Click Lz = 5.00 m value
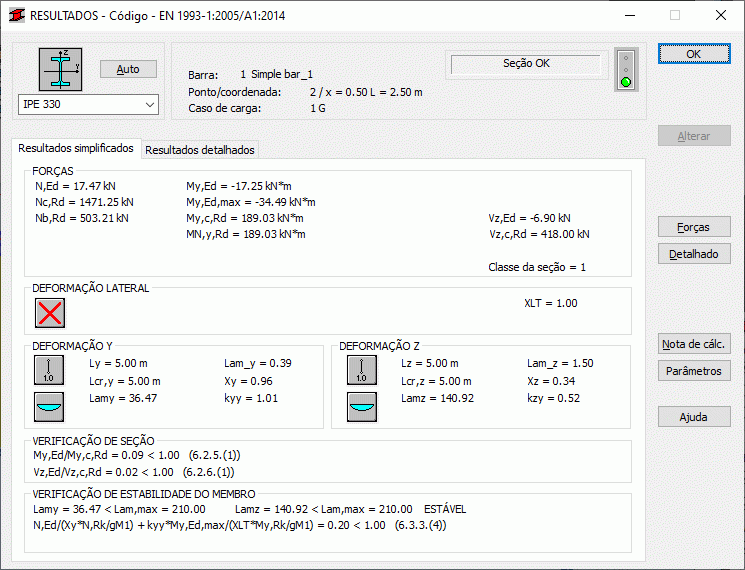The width and height of the screenshot is (745, 570). pyautogui.click(x=430, y=363)
